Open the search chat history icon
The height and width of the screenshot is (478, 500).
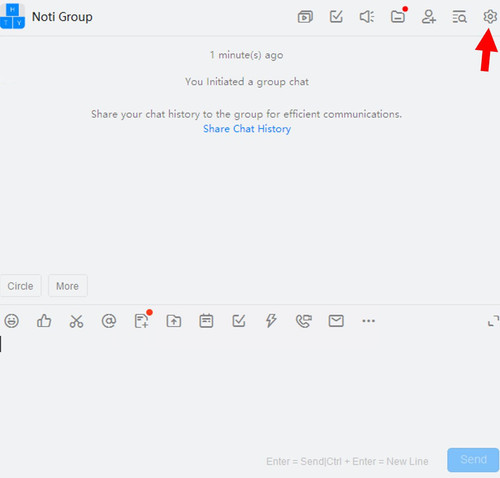459,17
